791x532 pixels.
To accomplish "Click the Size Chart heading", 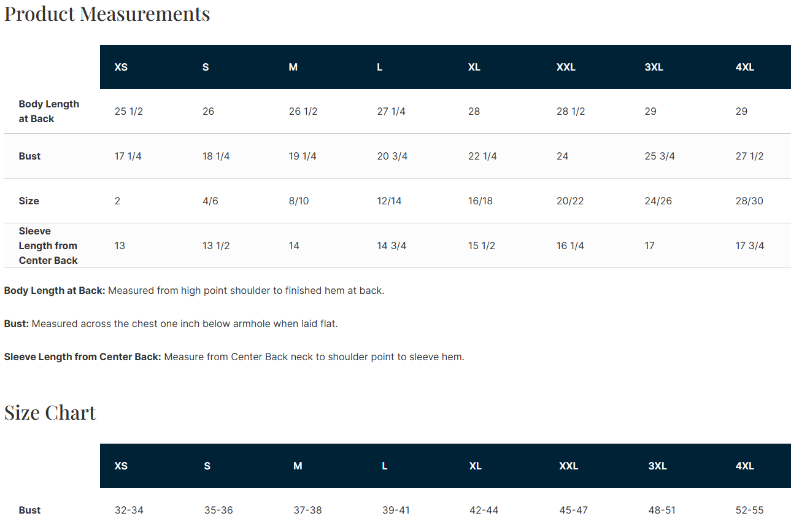I will click(x=50, y=412).
